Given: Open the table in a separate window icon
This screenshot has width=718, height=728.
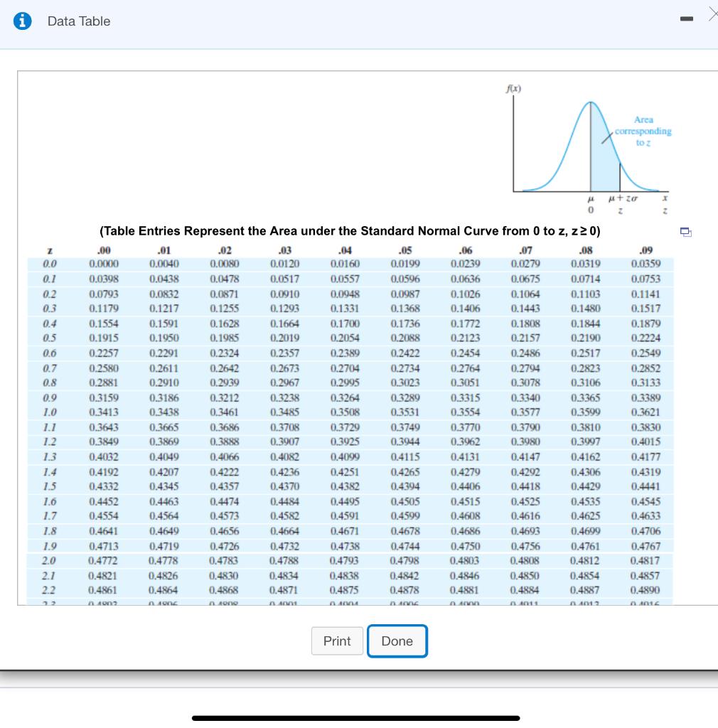Looking at the screenshot, I should pos(685,232).
